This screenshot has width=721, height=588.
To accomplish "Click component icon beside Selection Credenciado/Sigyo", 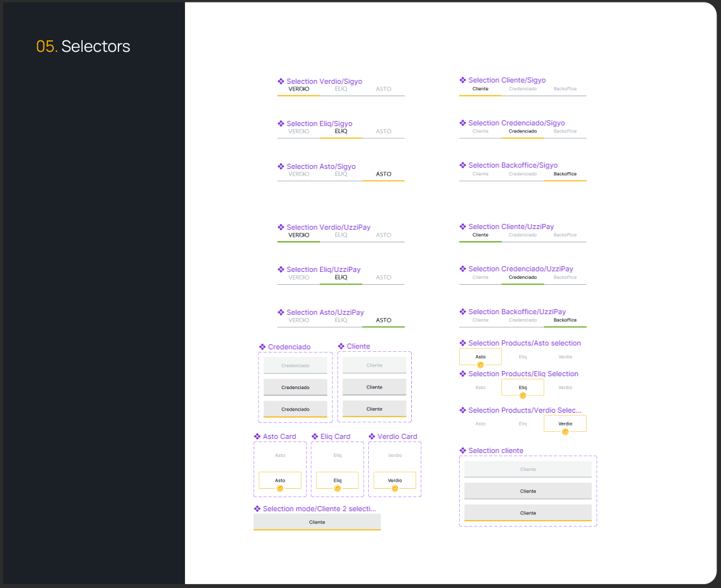I will pyautogui.click(x=462, y=123).
